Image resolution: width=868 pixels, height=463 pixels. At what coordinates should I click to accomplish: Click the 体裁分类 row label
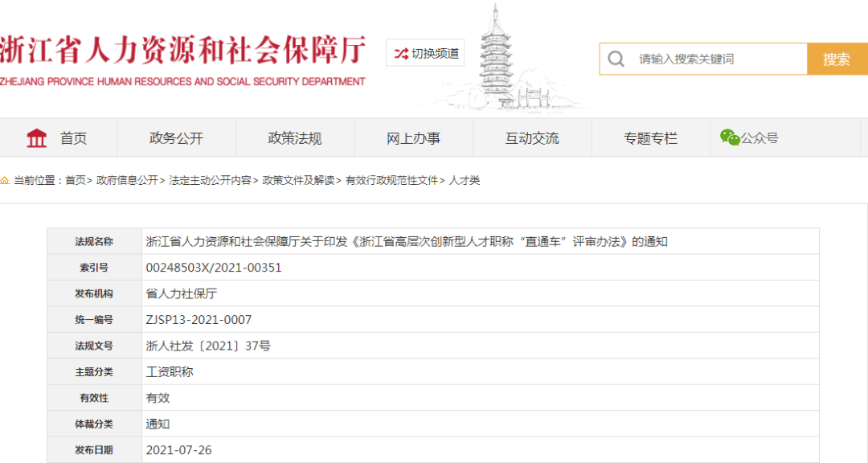(94, 424)
